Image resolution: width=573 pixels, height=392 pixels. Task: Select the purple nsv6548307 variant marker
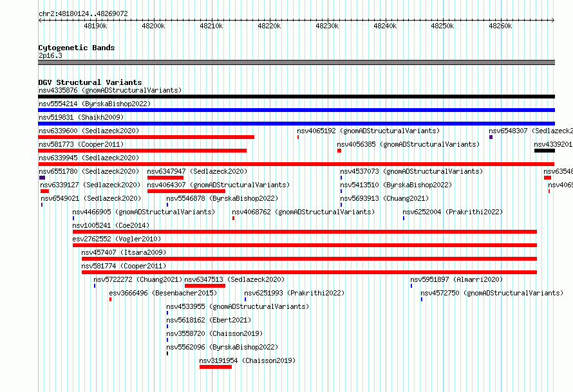pos(491,137)
